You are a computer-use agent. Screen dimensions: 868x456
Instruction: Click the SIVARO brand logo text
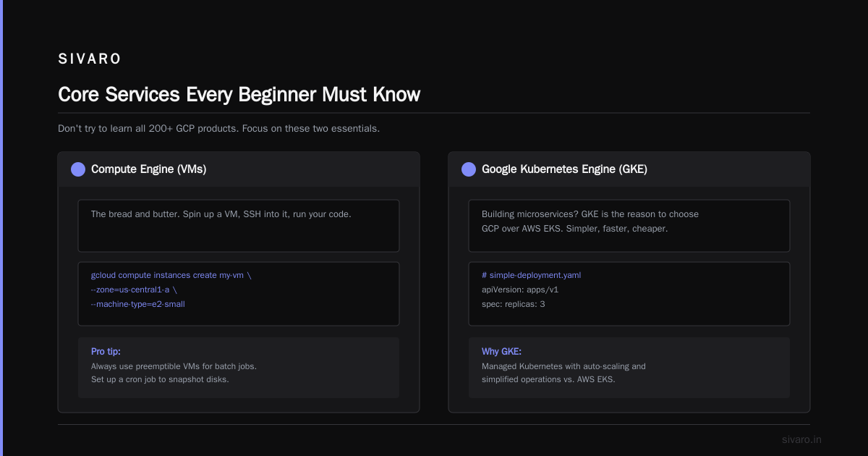(90, 59)
